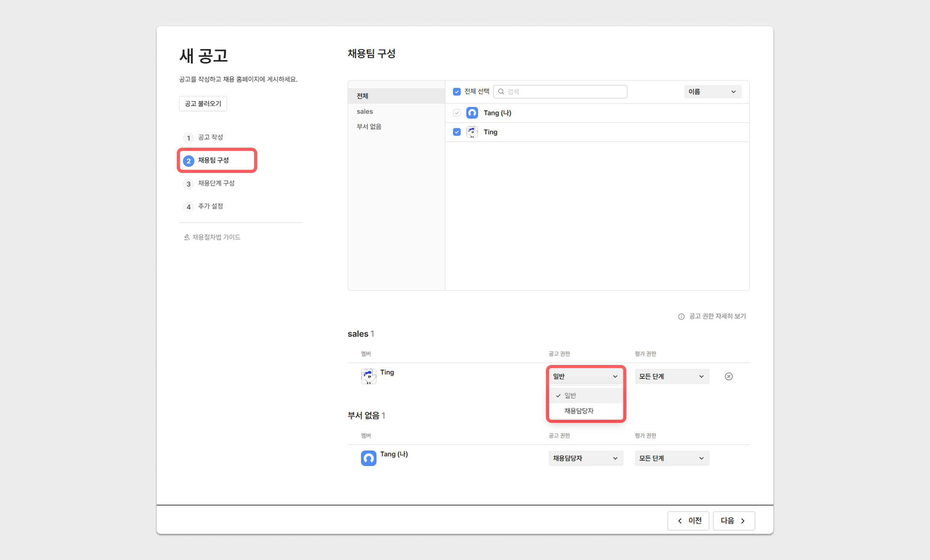Select 채용담당자 in the open dropdown

[x=579, y=411]
